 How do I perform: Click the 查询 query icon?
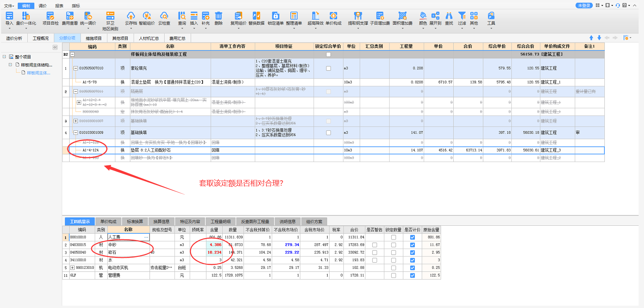pos(182,16)
